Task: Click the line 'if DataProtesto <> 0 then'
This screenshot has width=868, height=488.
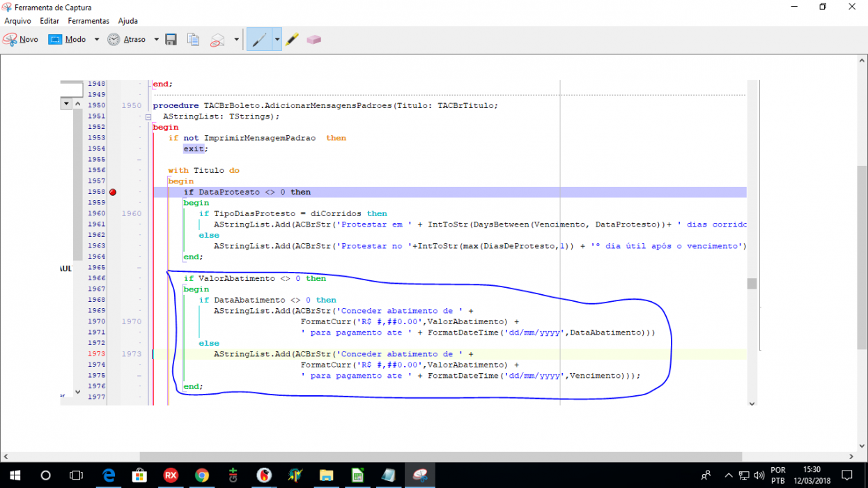Action: pyautogui.click(x=247, y=192)
